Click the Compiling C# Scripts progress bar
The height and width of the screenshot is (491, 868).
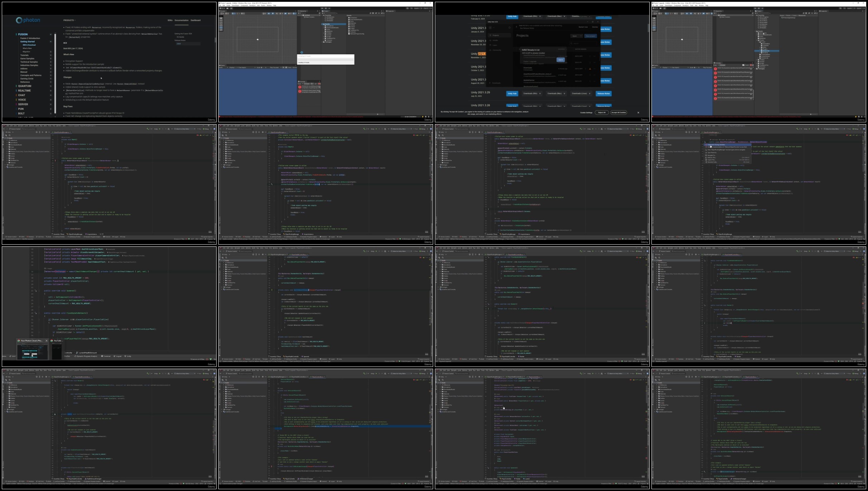point(325,60)
